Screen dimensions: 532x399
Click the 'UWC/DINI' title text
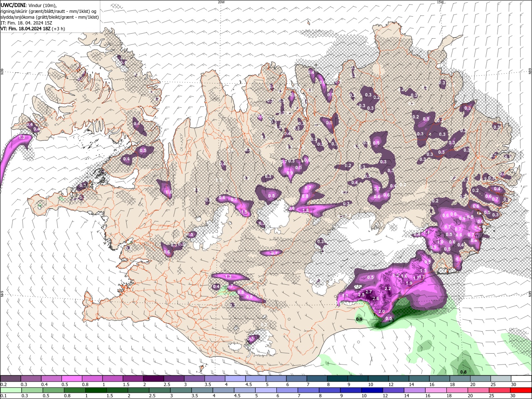(13, 5)
